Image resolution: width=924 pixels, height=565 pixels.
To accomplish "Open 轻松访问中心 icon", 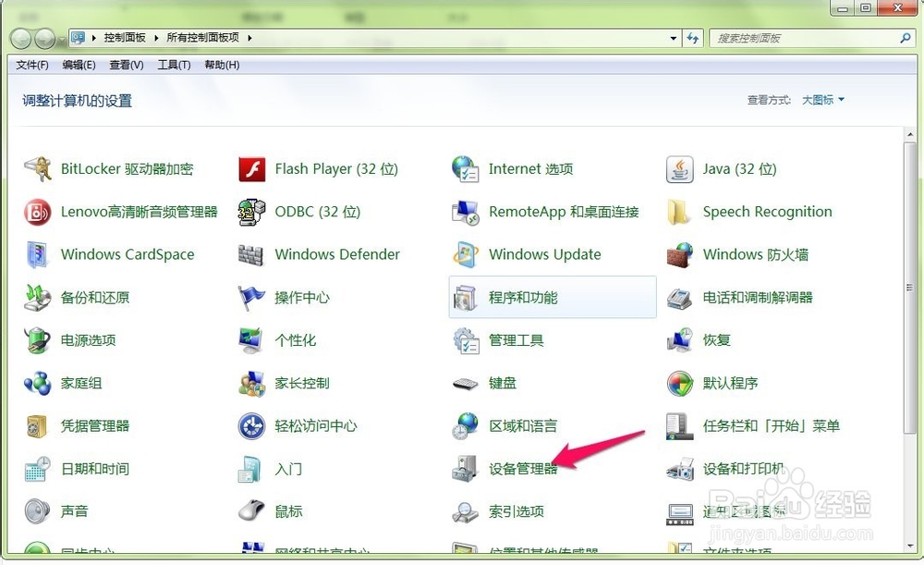I will click(x=251, y=425).
